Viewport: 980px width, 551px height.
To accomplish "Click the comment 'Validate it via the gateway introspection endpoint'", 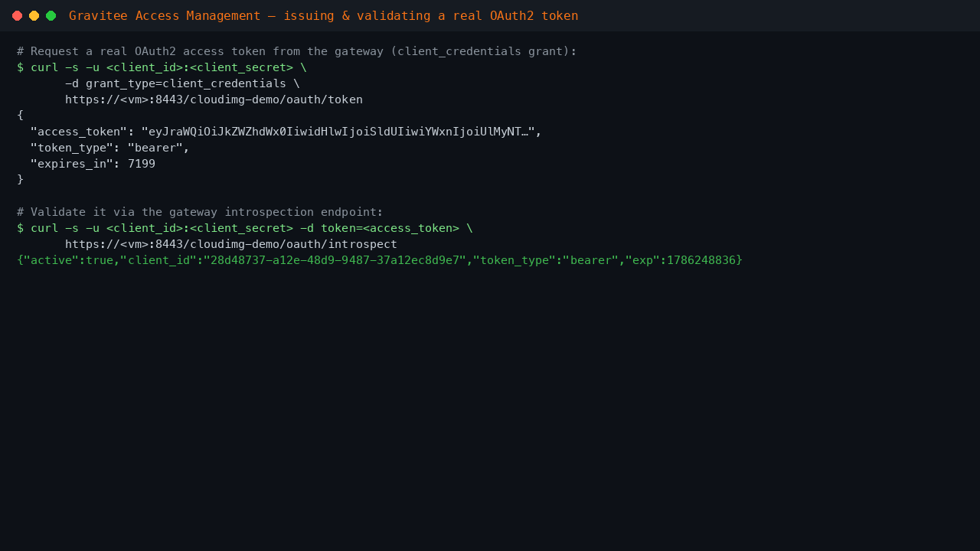I will click(200, 212).
